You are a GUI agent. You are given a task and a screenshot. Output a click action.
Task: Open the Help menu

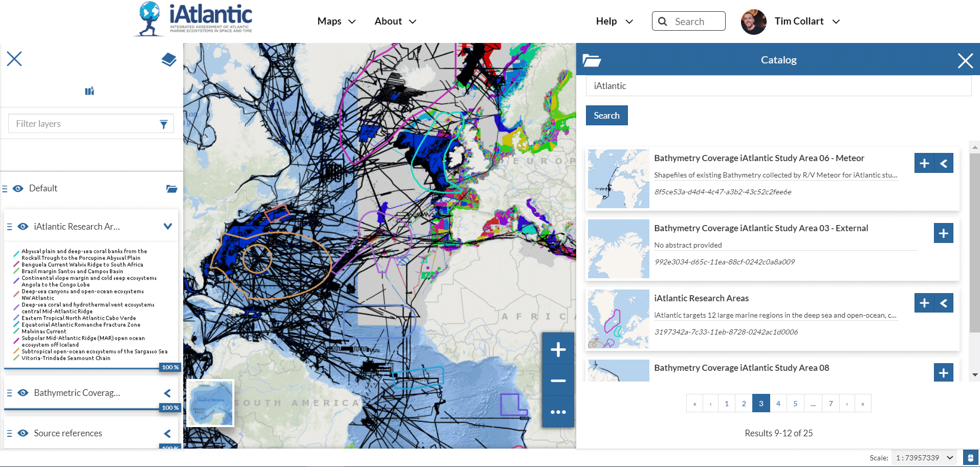pyautogui.click(x=614, y=21)
